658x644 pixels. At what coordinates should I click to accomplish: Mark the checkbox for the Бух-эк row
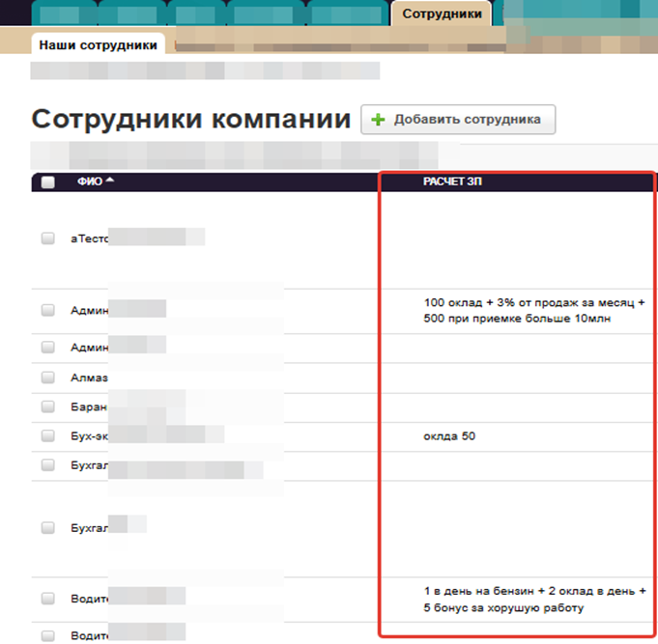[47, 436]
